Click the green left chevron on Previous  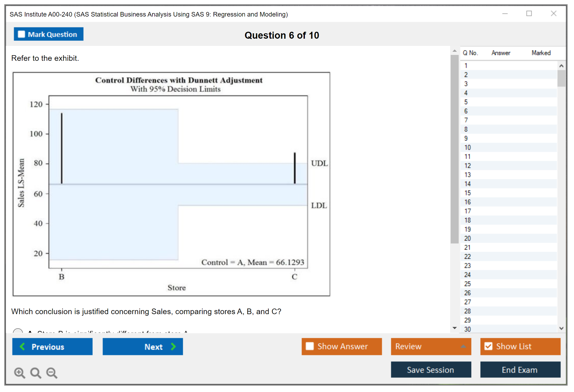click(x=23, y=346)
